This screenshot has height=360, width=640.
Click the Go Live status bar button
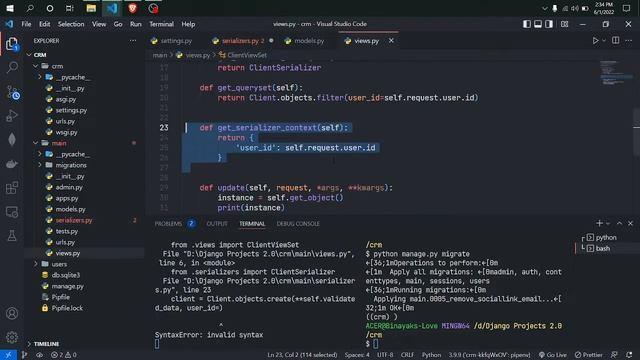click(x=553, y=355)
